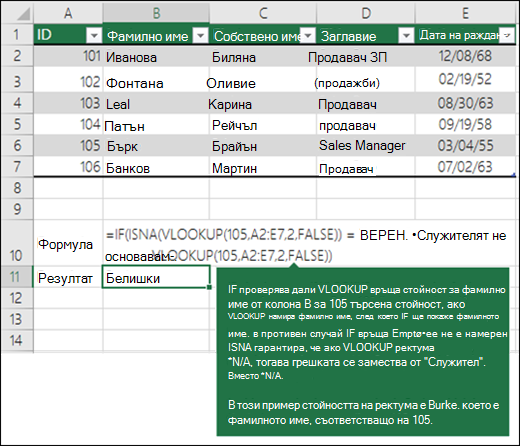Screen dimensions: 520x446
Task: Select column C header
Action: point(263,13)
